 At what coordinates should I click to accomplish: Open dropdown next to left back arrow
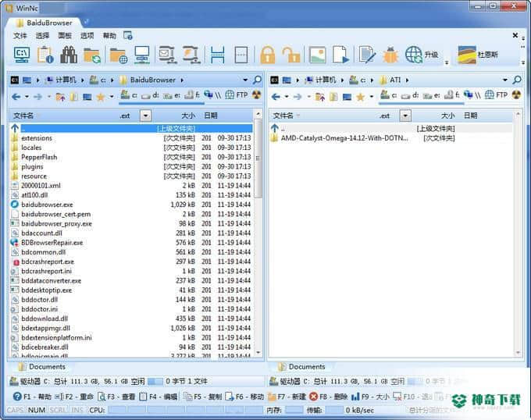[x=27, y=97]
